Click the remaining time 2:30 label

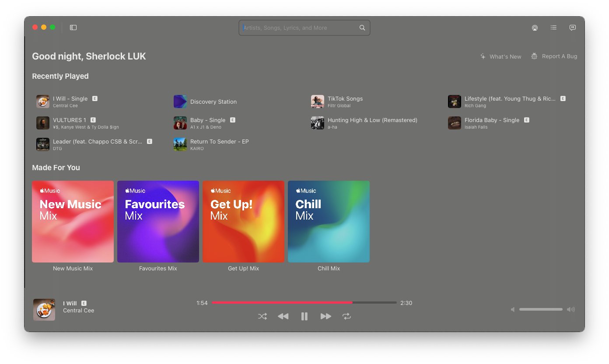point(406,303)
